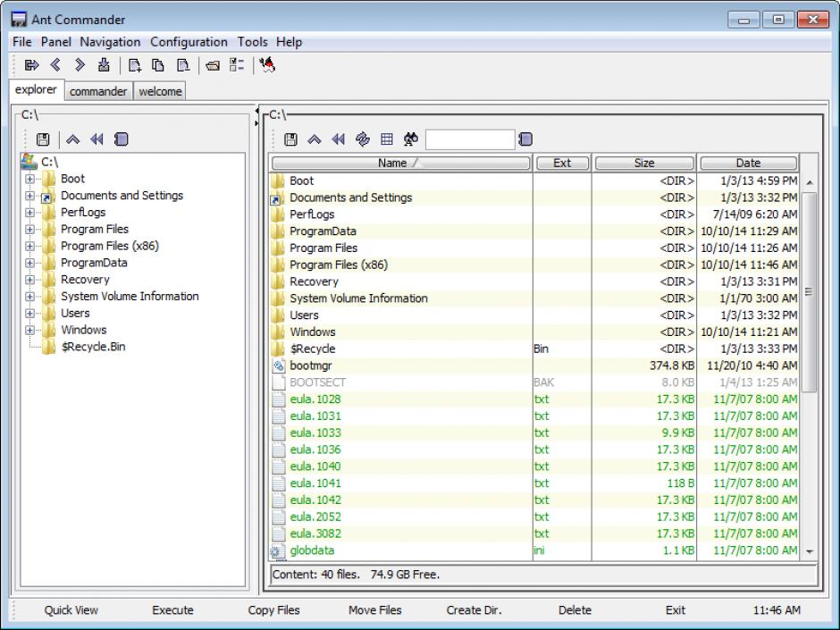Click the download-to-drive icon in the main toolbar
This screenshot has height=630, width=840.
pos(104,65)
